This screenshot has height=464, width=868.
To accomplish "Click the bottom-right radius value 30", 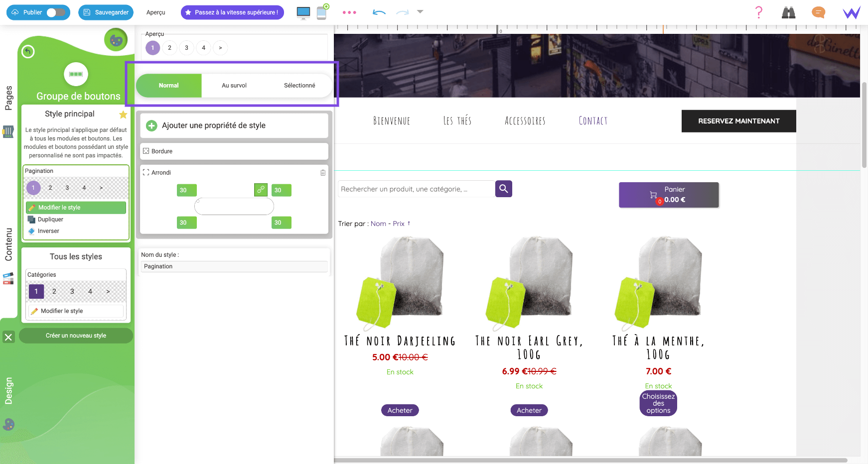I will tap(282, 223).
